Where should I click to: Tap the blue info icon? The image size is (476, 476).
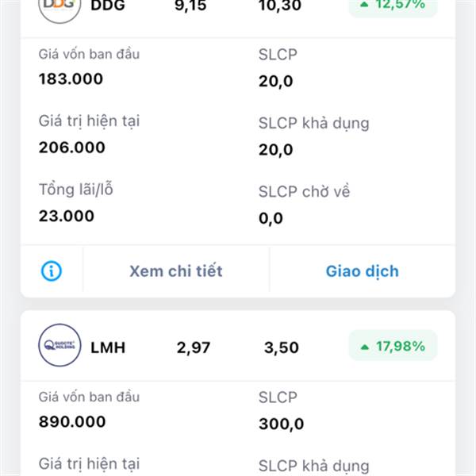click(52, 271)
